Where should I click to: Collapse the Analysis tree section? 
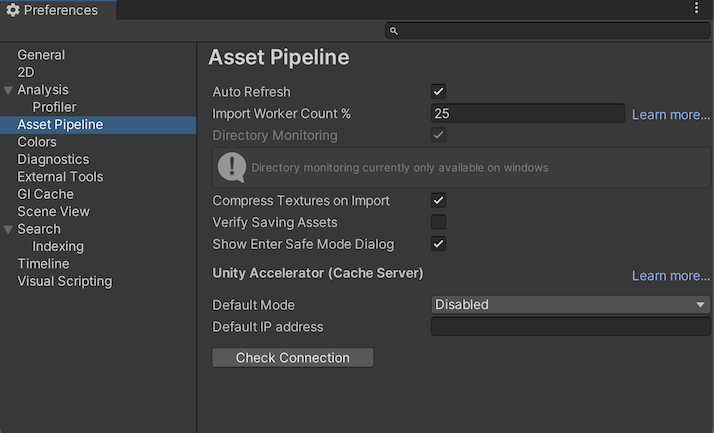(9, 90)
